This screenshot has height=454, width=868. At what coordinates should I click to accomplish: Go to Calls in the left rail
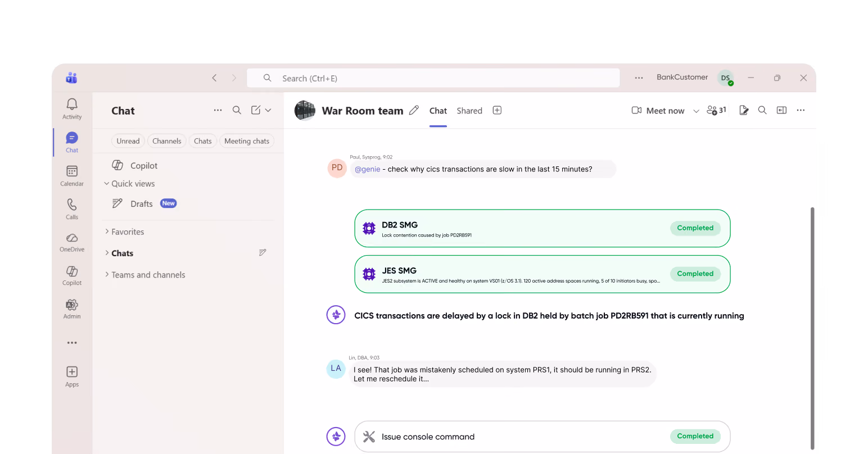pyautogui.click(x=72, y=208)
